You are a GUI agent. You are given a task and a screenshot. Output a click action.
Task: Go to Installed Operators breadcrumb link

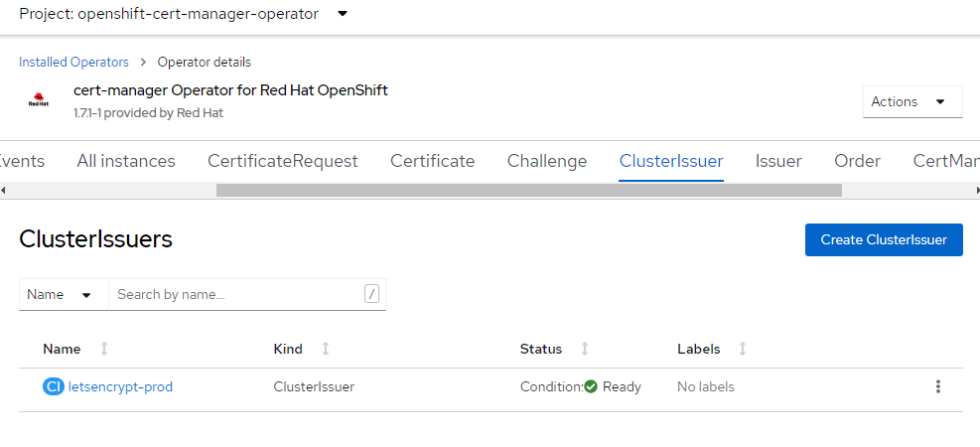(73, 62)
